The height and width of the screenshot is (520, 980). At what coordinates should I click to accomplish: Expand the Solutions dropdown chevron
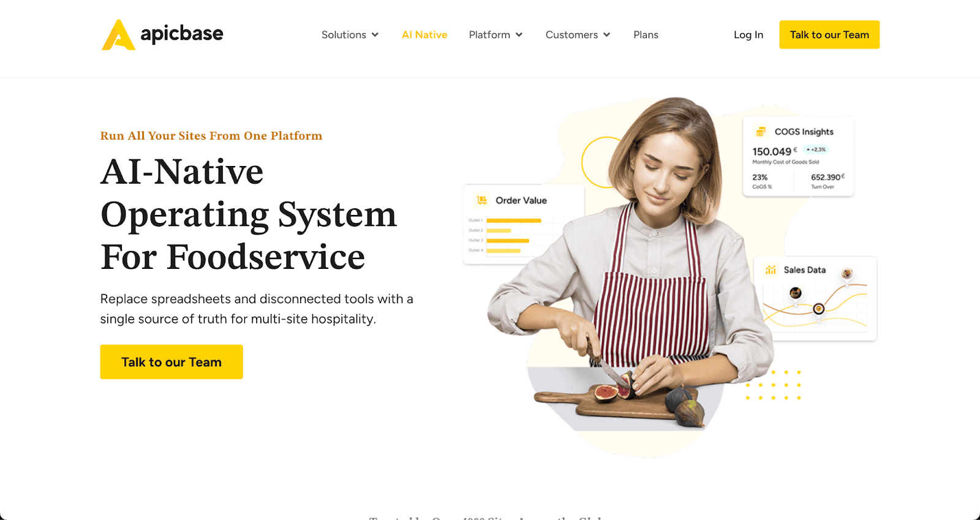coord(375,35)
